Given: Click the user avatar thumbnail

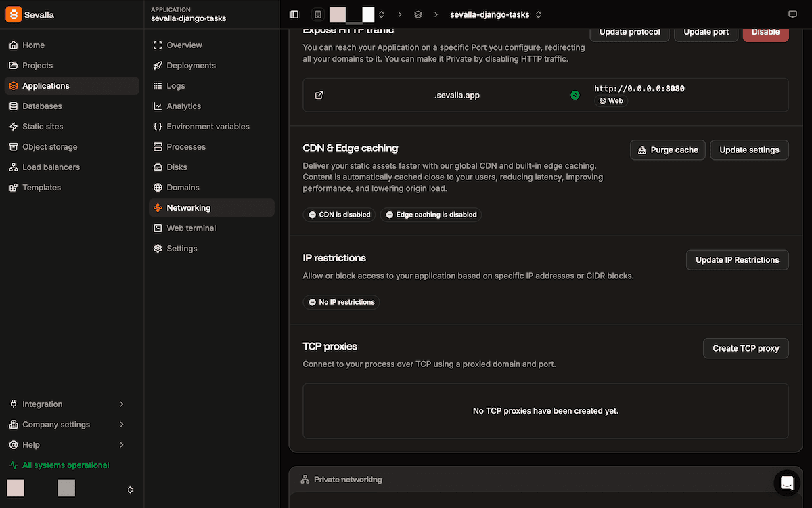Looking at the screenshot, I should pyautogui.click(x=16, y=488).
